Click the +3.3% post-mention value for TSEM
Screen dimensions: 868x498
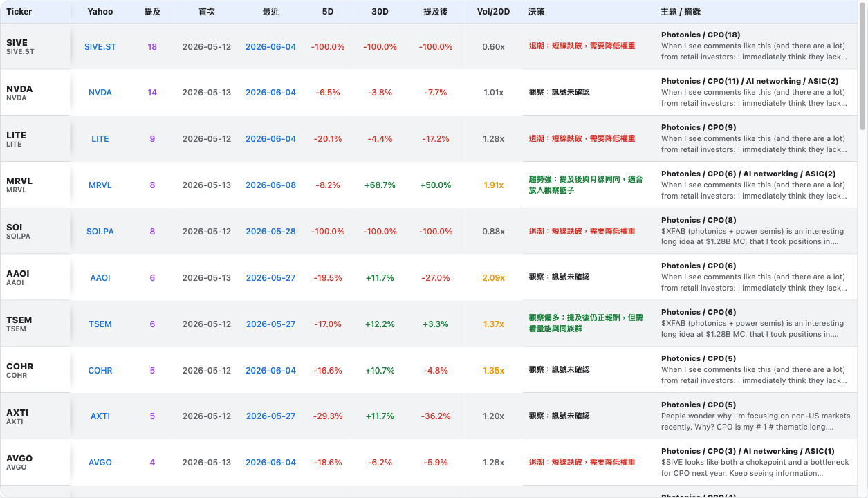pos(436,324)
